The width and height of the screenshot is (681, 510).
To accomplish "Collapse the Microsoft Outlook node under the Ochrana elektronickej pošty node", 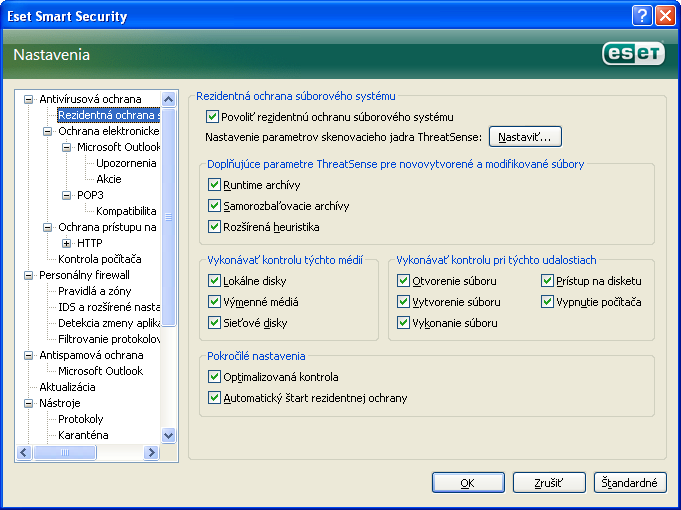I will (x=66, y=147).
